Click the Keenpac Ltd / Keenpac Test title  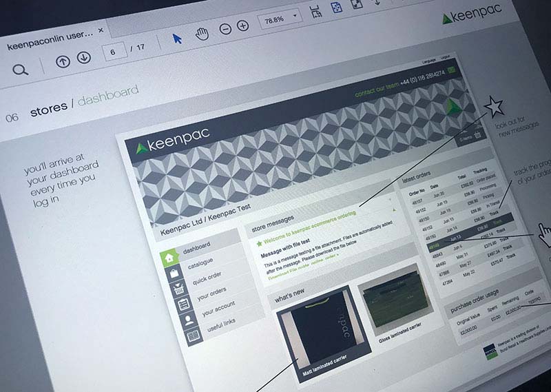tap(205, 220)
